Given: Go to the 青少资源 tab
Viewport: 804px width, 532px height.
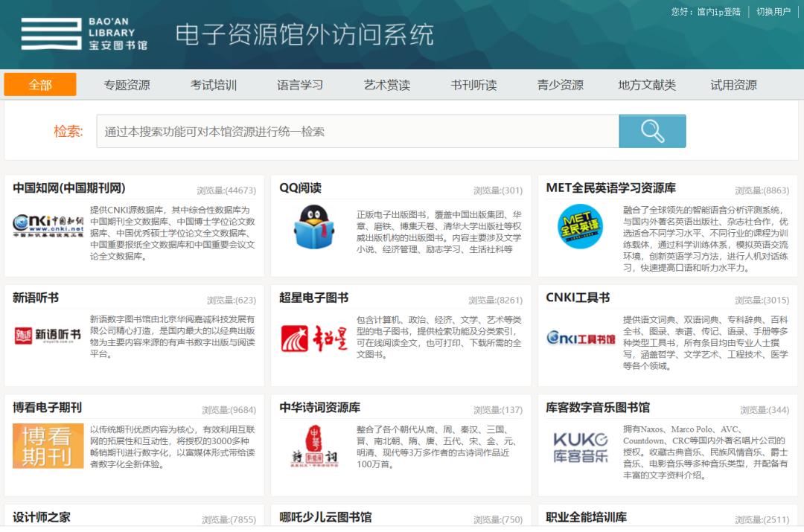Looking at the screenshot, I should (x=561, y=85).
